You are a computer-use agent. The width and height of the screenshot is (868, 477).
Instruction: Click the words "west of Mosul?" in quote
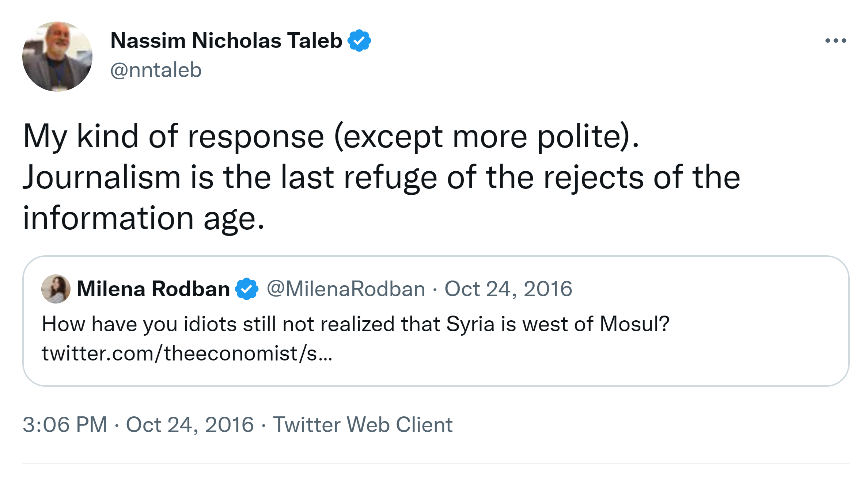(x=596, y=324)
